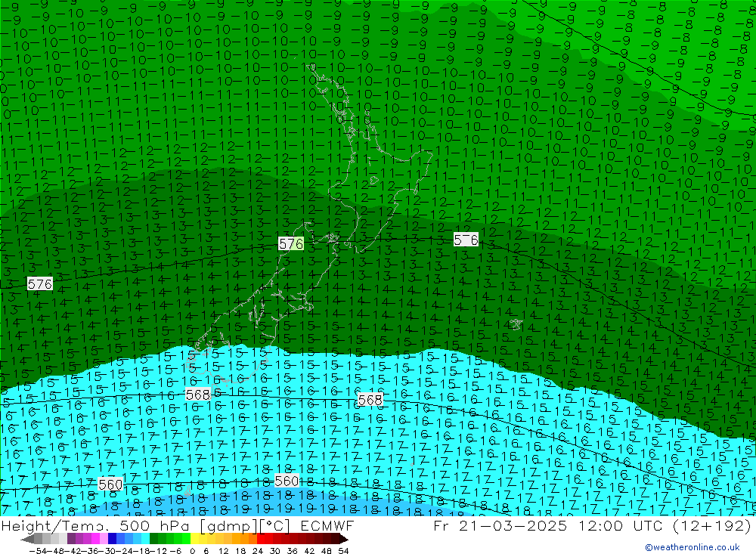Click the '54' value at the legend's right end
756x554 pixels.
(x=343, y=551)
